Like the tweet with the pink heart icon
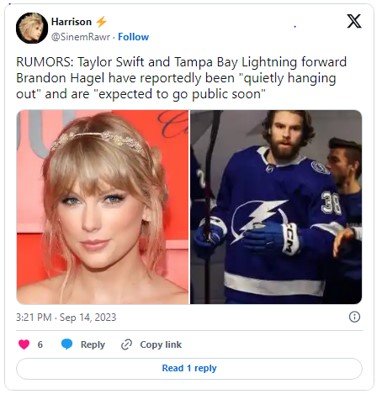Viewport: 382px width, 394px height. (x=24, y=344)
